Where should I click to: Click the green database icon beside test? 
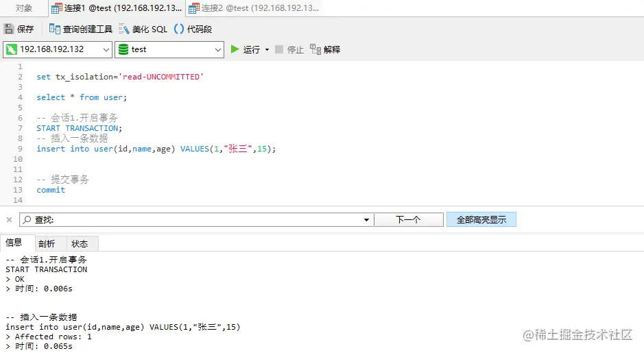pyautogui.click(x=123, y=49)
